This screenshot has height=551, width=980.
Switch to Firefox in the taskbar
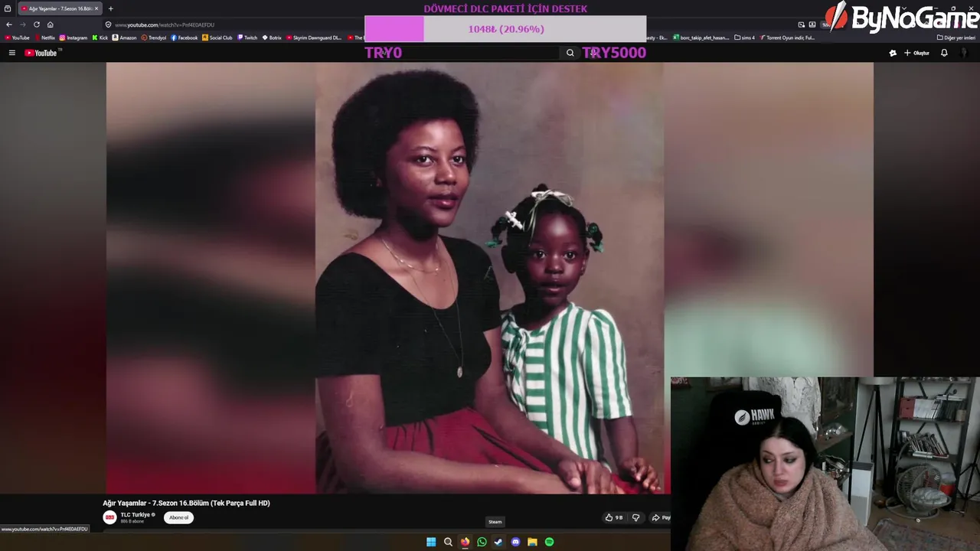(x=465, y=542)
